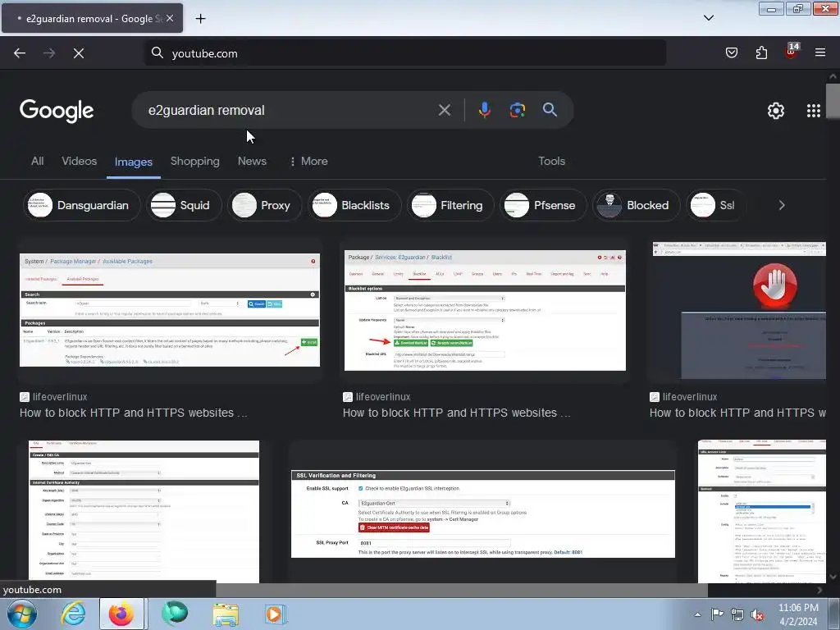This screenshot has width=840, height=630.
Task: Open E2guardian Blacklist options thumbnail
Action: pyautogui.click(x=485, y=310)
